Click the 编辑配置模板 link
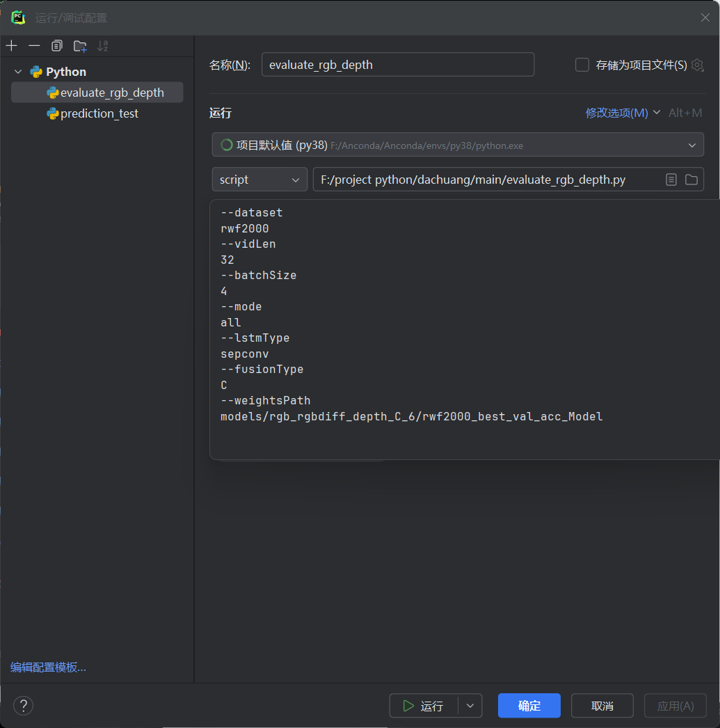Viewport: 720px width, 728px height. click(x=48, y=667)
